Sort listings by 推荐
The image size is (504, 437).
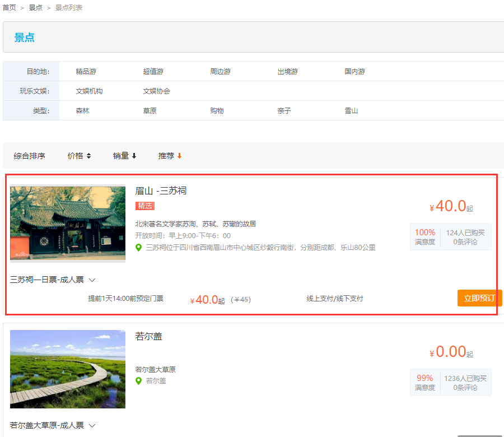click(x=170, y=156)
